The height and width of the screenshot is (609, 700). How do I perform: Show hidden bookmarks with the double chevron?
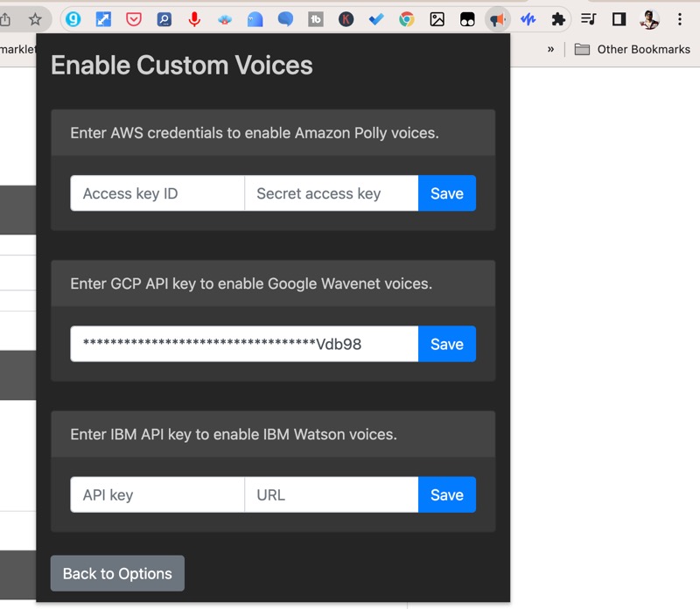551,49
